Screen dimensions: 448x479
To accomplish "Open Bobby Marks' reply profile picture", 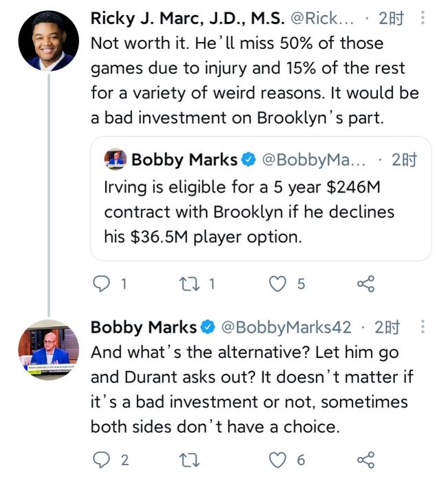I will (48, 350).
